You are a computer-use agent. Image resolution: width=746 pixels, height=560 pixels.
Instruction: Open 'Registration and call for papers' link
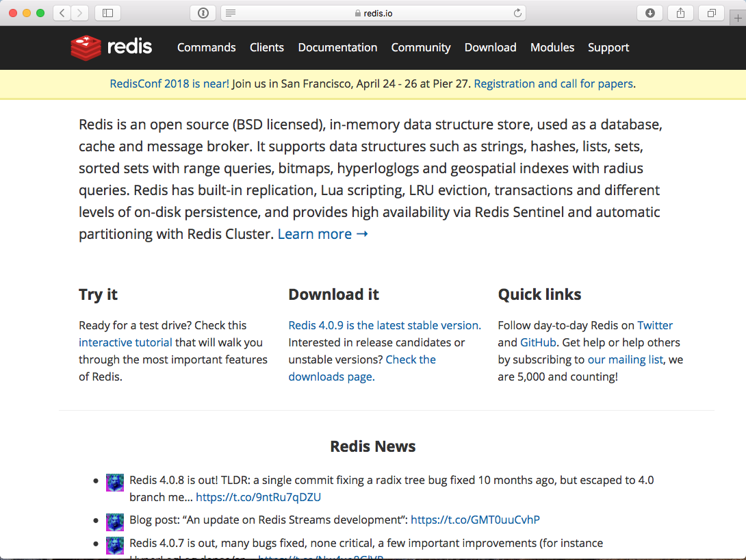553,84
